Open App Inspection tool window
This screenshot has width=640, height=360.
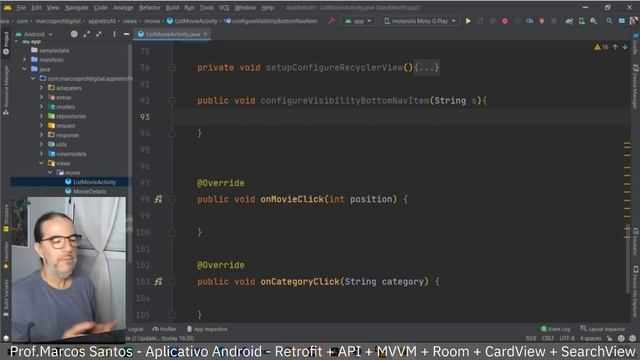(207, 329)
